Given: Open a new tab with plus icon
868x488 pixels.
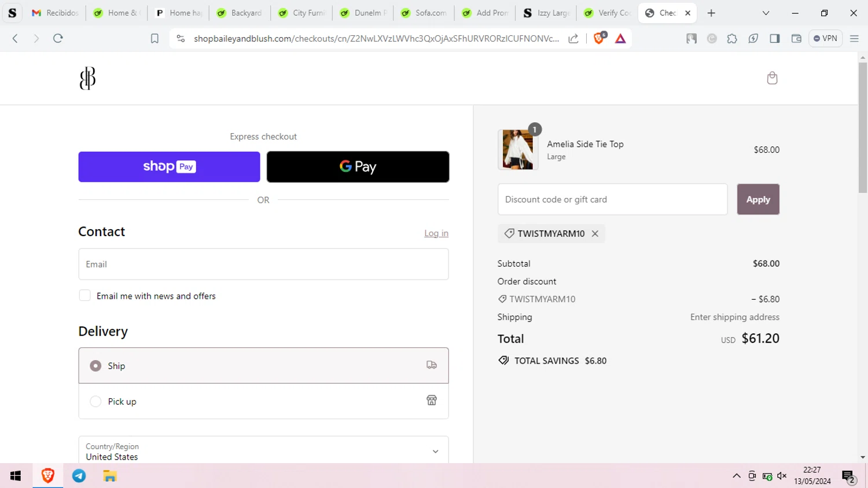Looking at the screenshot, I should pyautogui.click(x=711, y=13).
